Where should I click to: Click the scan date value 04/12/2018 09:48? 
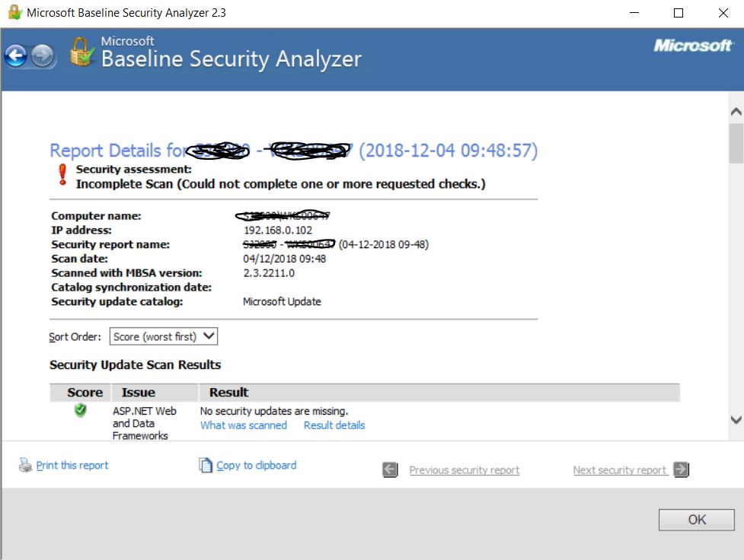pyautogui.click(x=285, y=259)
